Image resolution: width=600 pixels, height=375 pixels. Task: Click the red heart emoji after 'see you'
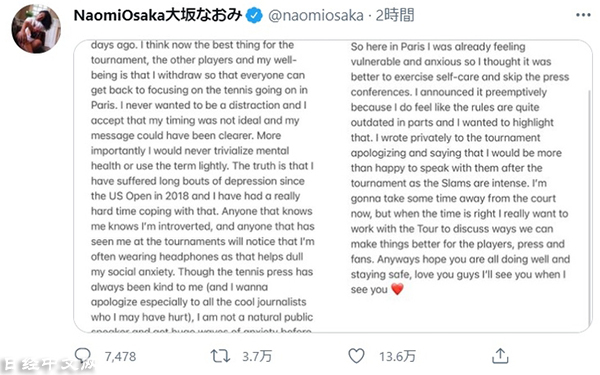tap(398, 289)
